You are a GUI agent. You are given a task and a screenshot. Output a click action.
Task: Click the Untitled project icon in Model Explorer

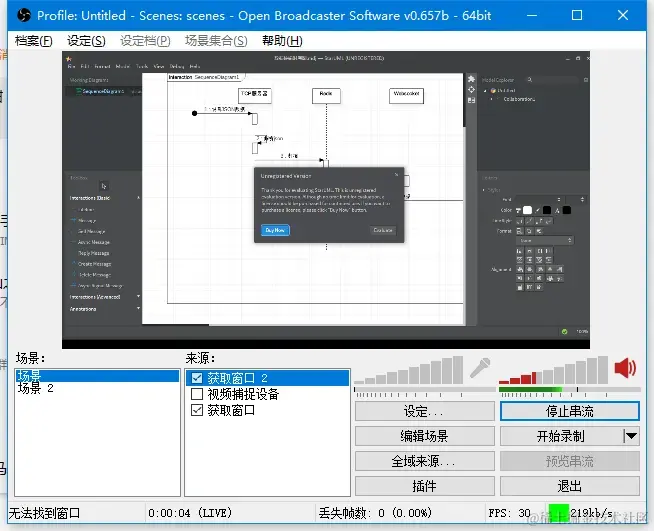point(494,91)
